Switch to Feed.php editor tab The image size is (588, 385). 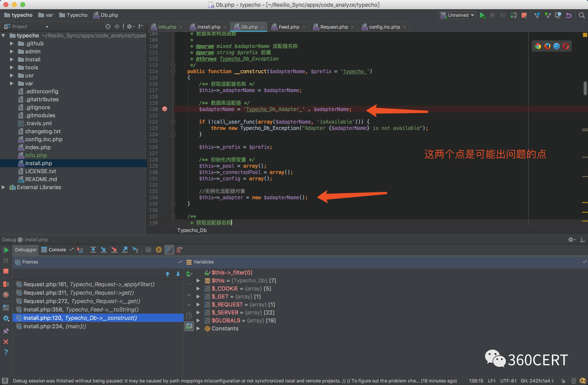(x=289, y=27)
